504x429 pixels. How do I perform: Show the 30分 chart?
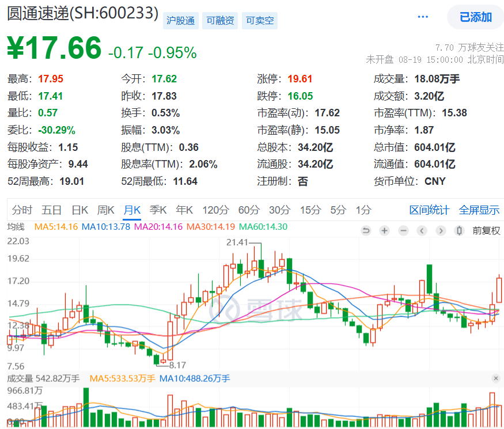click(x=279, y=210)
